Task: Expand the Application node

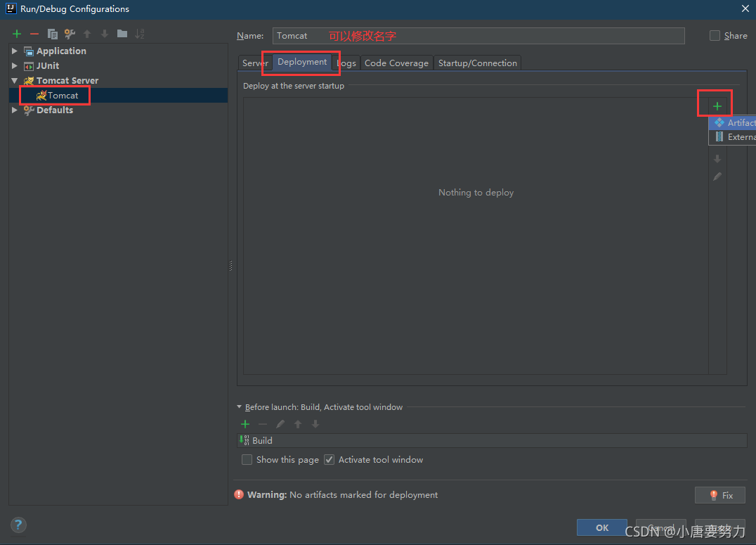Action: pos(15,51)
